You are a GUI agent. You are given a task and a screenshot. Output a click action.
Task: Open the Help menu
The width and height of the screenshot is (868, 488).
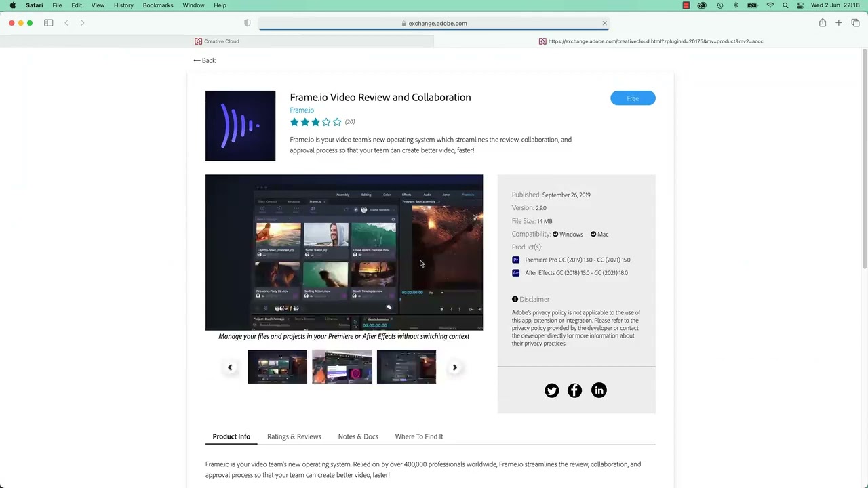click(220, 5)
